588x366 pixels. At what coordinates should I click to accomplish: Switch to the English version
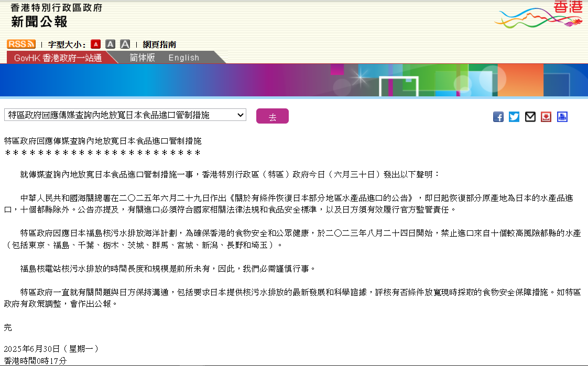[183, 58]
